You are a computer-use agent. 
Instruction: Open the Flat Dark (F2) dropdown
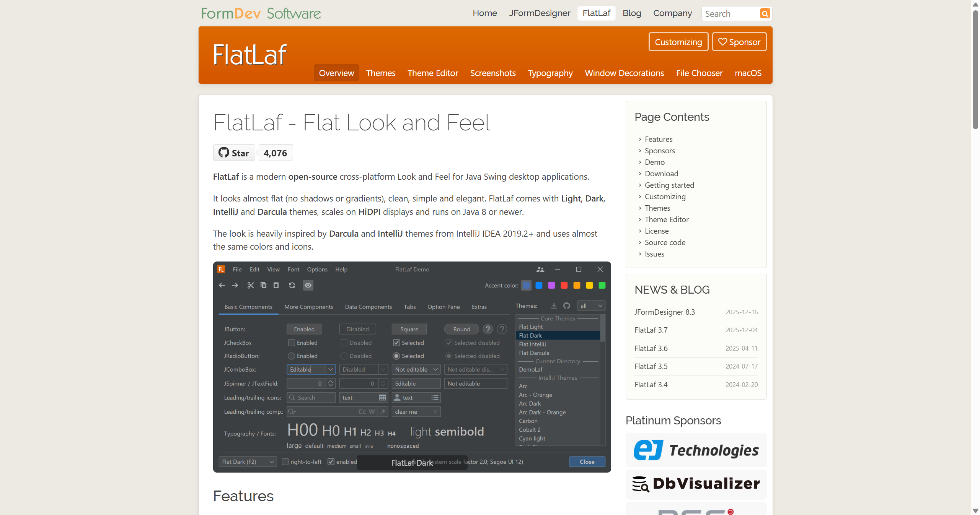tap(248, 462)
